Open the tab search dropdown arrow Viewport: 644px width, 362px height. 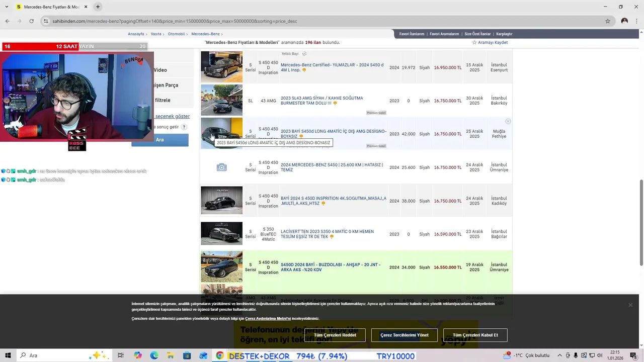coord(7,7)
